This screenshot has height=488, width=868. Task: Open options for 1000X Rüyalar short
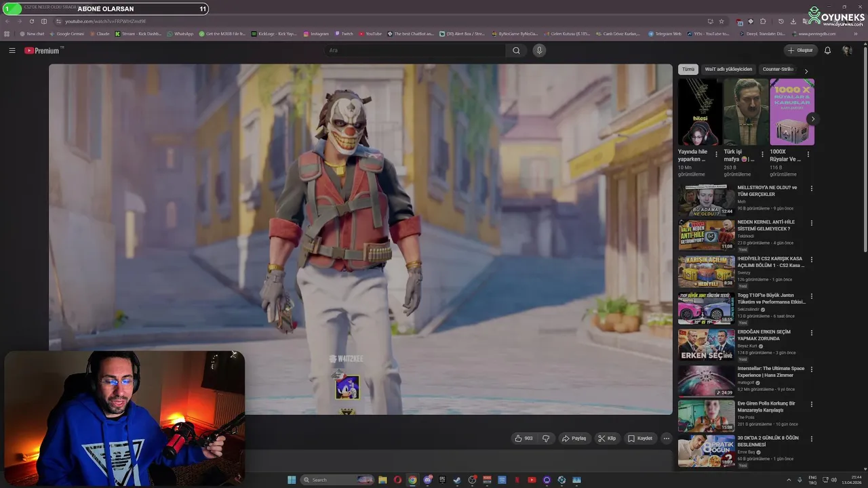[x=808, y=155]
